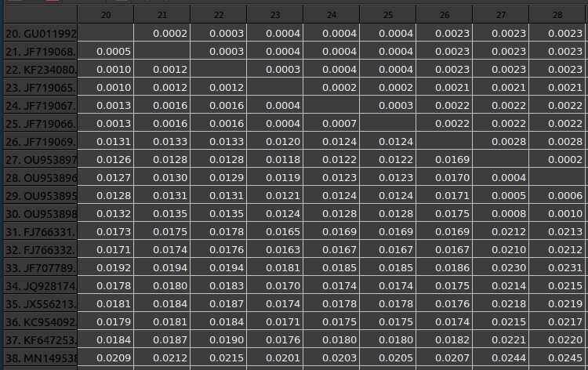Select column header 25
Image resolution: width=588 pixels, height=370 pixels.
[388, 15]
